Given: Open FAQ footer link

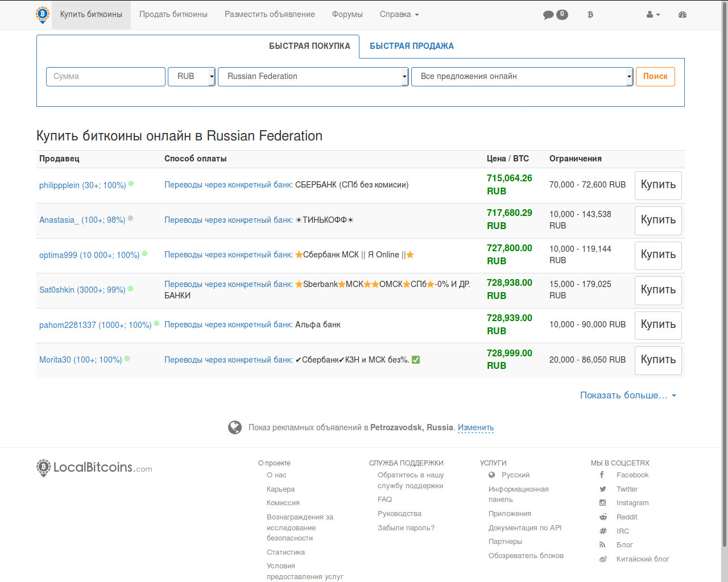Looking at the screenshot, I should tap(384, 500).
